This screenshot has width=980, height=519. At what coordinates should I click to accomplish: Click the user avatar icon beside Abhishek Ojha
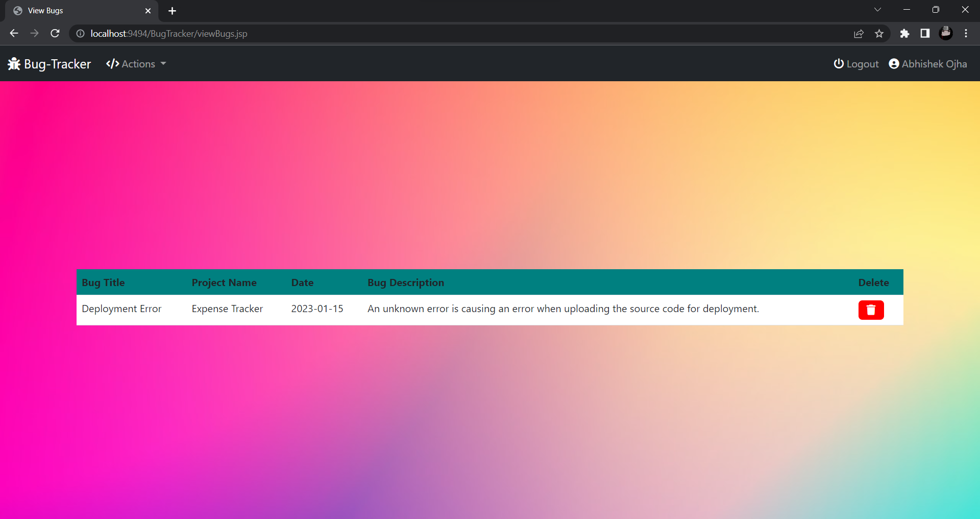pyautogui.click(x=894, y=64)
